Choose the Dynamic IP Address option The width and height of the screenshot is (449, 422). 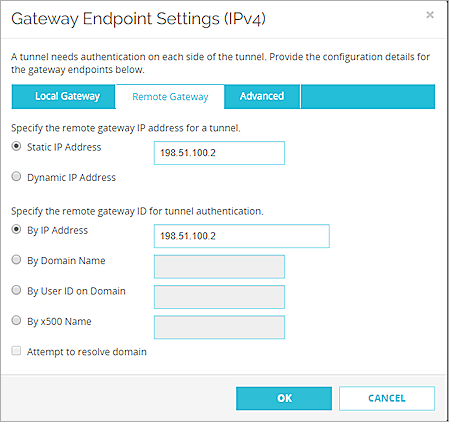(x=16, y=176)
